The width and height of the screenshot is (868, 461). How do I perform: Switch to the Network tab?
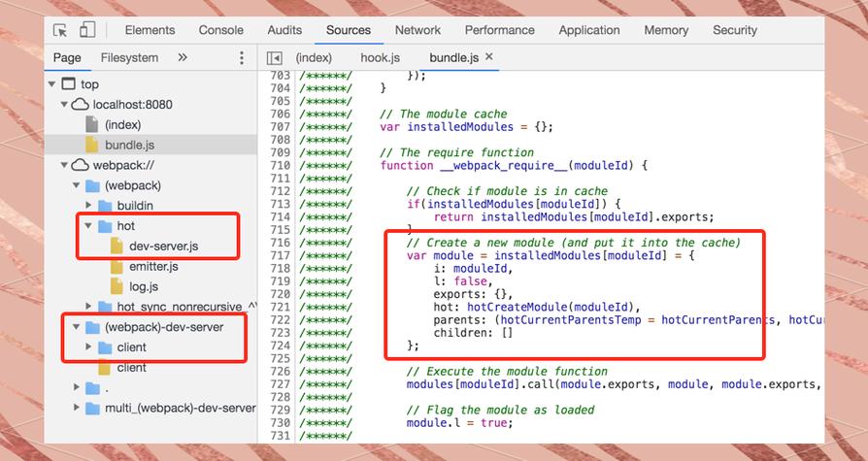click(x=417, y=30)
